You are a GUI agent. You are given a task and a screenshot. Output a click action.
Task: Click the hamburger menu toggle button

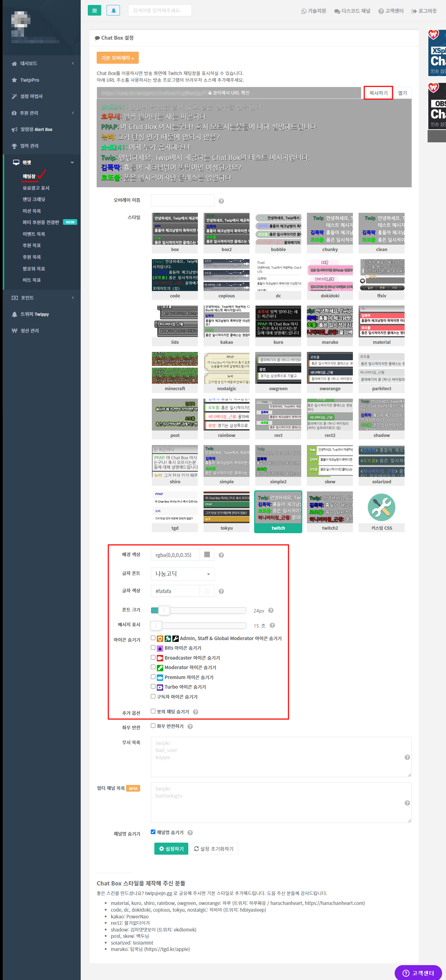tap(94, 10)
